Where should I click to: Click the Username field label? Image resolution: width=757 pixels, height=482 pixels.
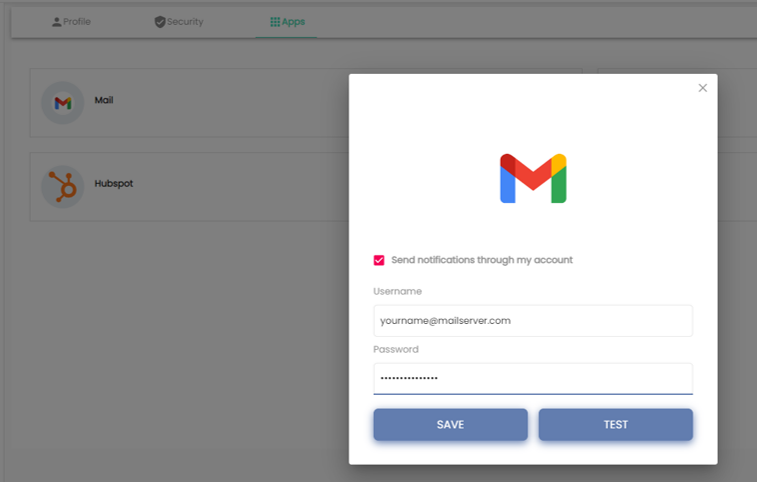[398, 291]
